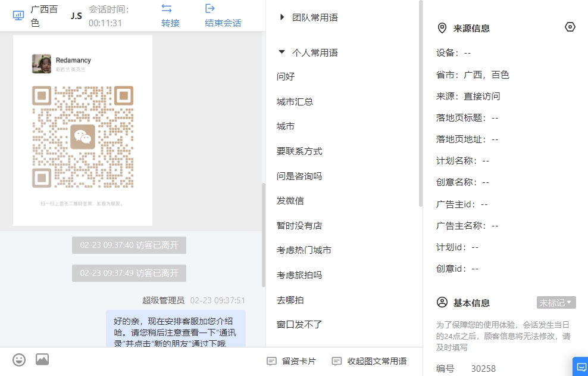Click the J.S label in header
This screenshot has height=376, width=588.
(76, 15)
